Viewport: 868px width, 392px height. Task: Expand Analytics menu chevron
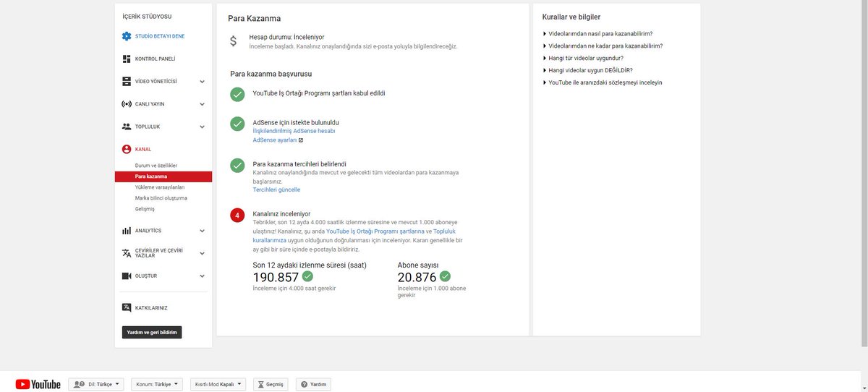click(x=203, y=231)
